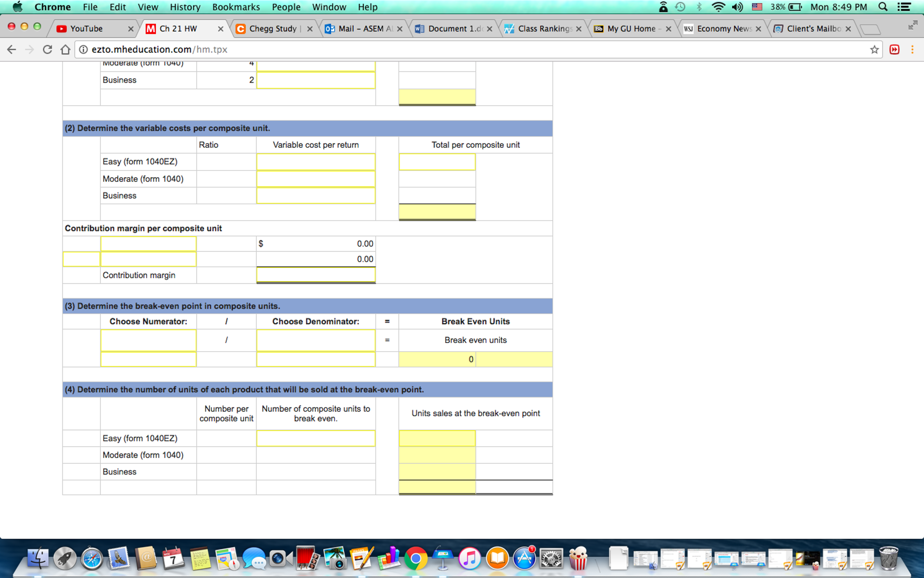Image resolution: width=924 pixels, height=578 pixels.
Task: Open first contribution margin label dropdown
Action: tap(148, 244)
